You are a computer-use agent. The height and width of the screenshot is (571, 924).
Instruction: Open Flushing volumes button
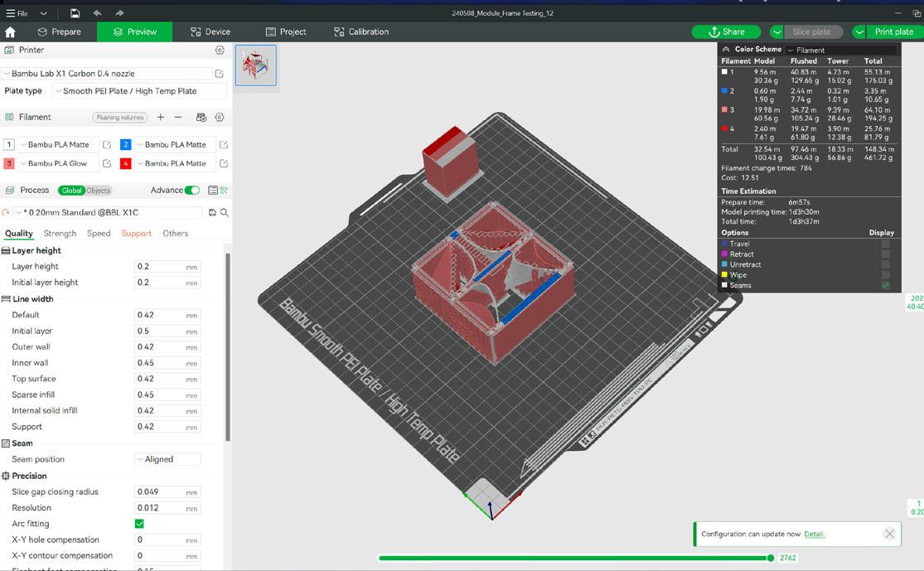click(119, 117)
